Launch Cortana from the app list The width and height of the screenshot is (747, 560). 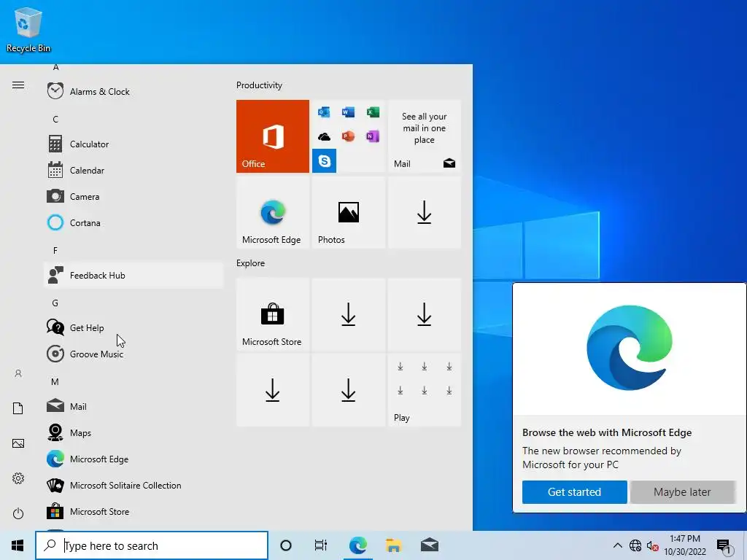(x=133, y=222)
